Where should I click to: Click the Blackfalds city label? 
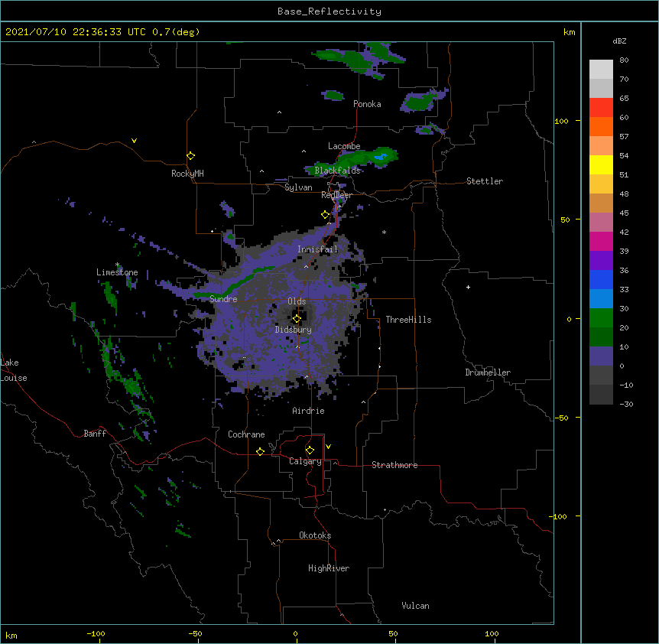coord(337,171)
